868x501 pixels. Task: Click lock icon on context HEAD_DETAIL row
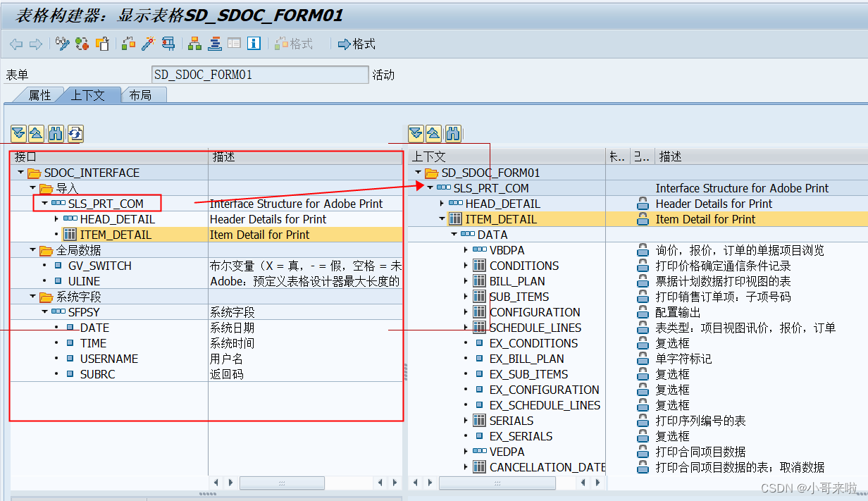click(x=642, y=204)
